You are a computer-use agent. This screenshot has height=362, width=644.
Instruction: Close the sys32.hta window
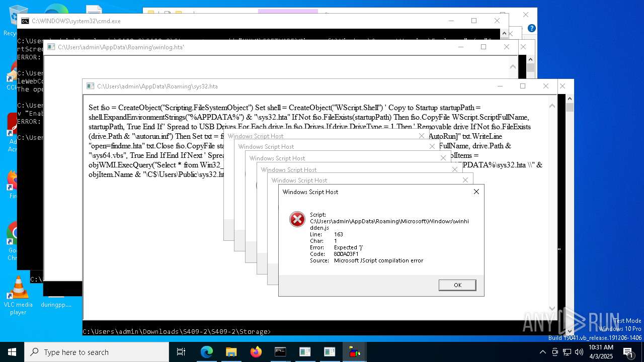click(545, 86)
